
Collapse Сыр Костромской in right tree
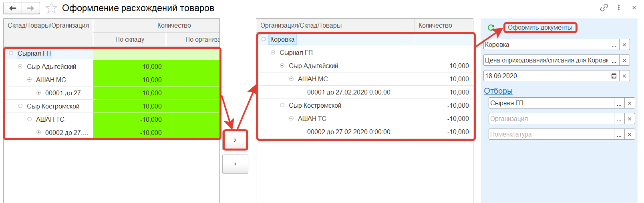point(282,105)
